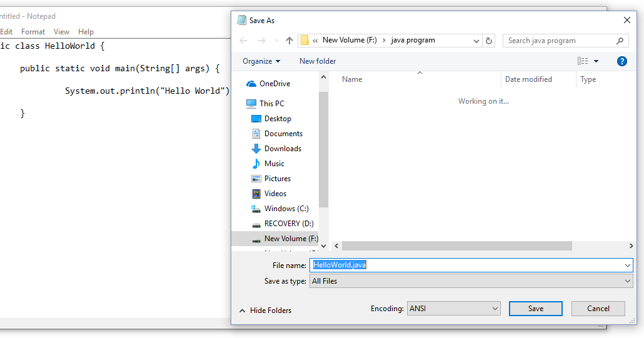
Task: Open the Encoding ANSI dropdown
Action: point(453,309)
